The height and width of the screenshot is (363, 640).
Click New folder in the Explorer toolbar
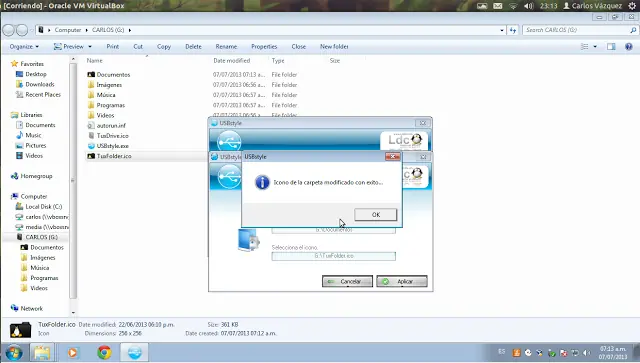[334, 47]
